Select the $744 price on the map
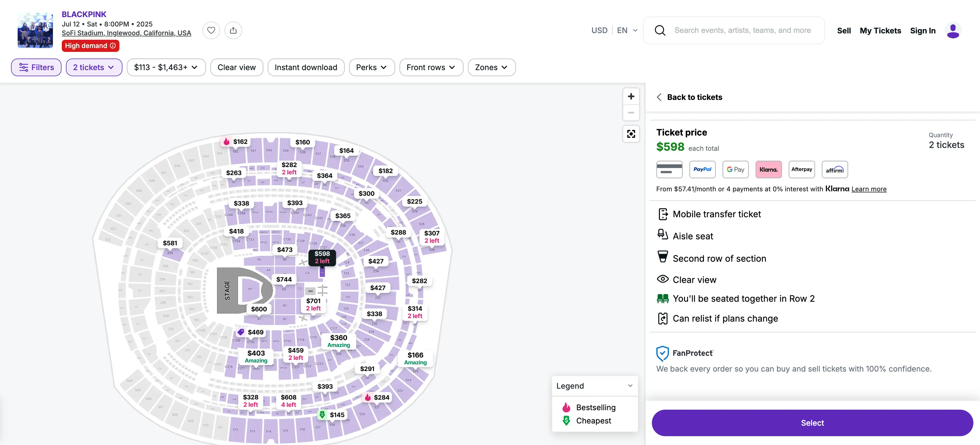This screenshot has width=980, height=445. [284, 279]
